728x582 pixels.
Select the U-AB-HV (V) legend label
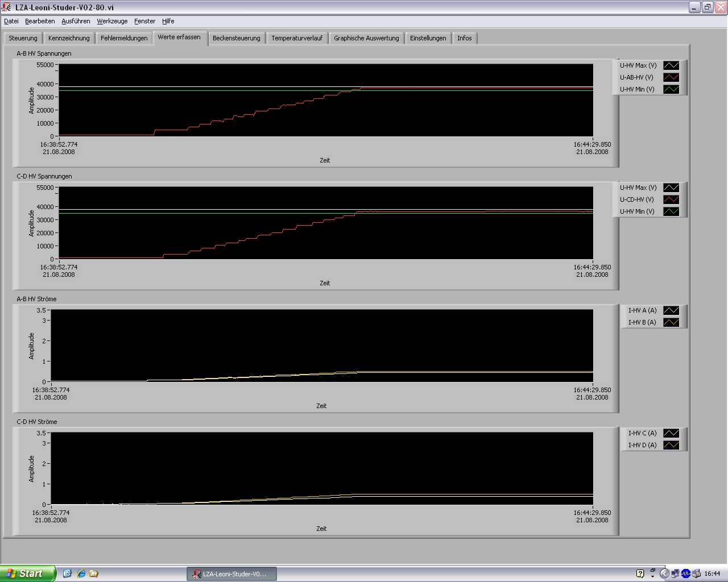(636, 77)
